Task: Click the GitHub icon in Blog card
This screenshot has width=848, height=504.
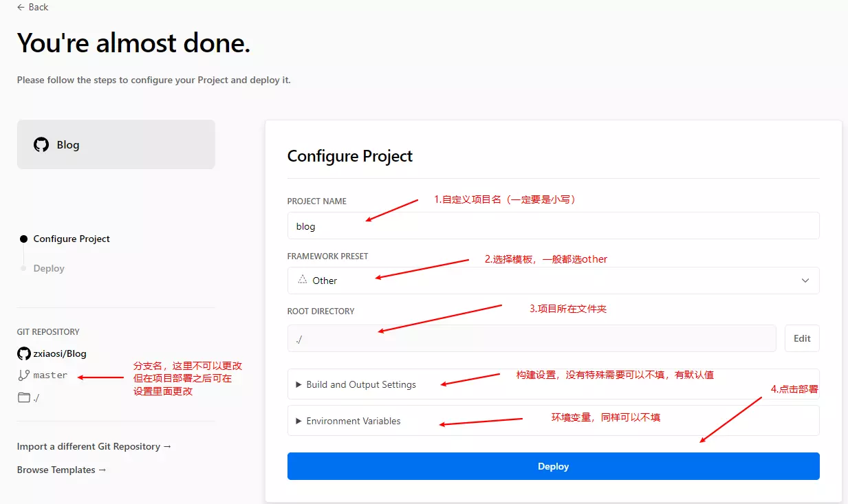Action: click(41, 144)
